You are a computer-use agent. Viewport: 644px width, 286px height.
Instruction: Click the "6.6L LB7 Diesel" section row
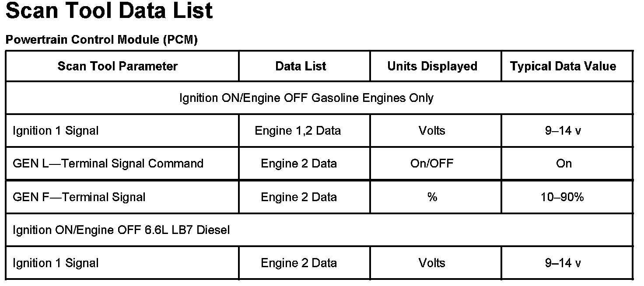(121, 230)
